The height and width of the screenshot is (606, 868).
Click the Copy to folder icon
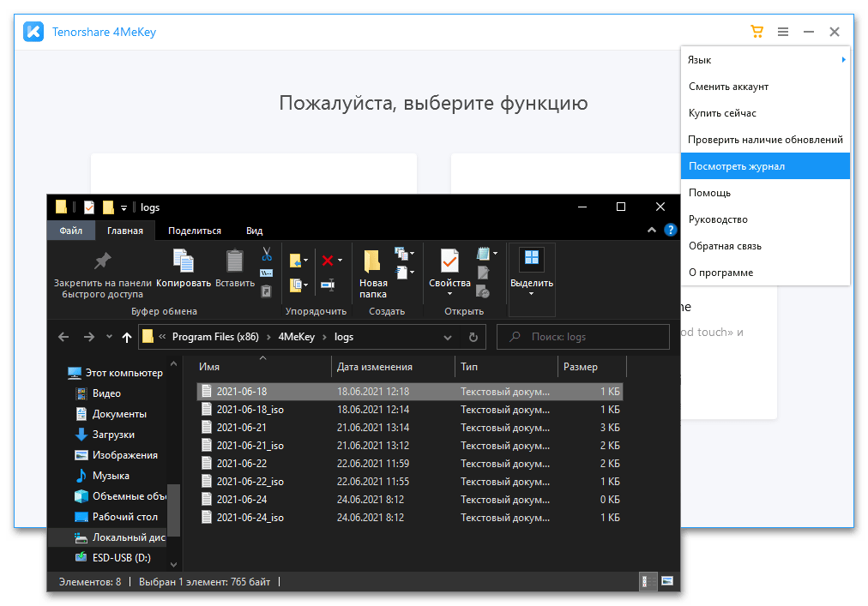tap(296, 285)
